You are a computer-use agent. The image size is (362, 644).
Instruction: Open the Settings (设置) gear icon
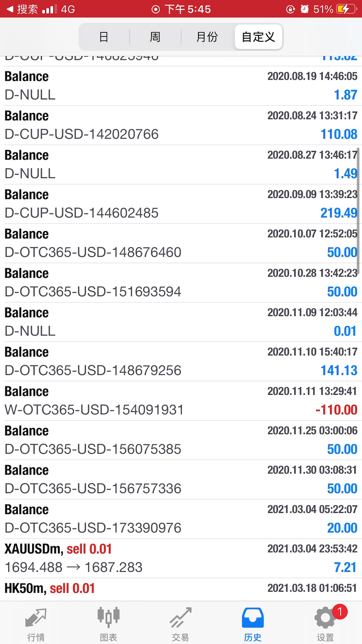click(x=325, y=618)
